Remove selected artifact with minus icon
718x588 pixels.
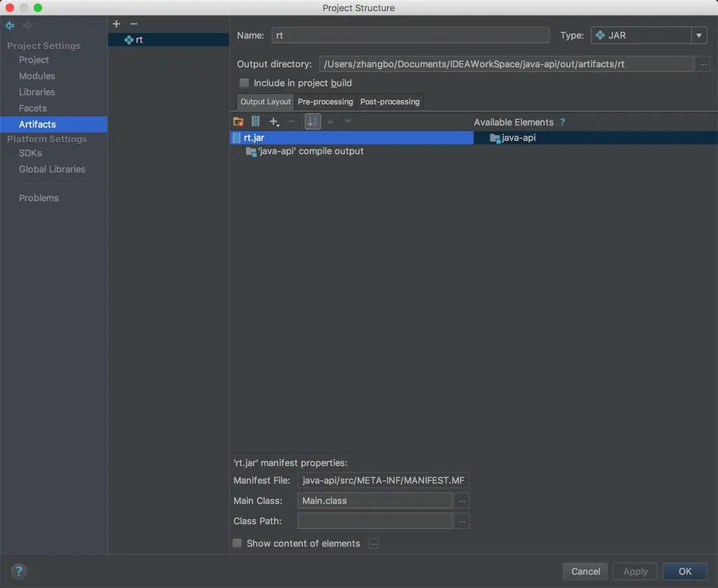[134, 24]
